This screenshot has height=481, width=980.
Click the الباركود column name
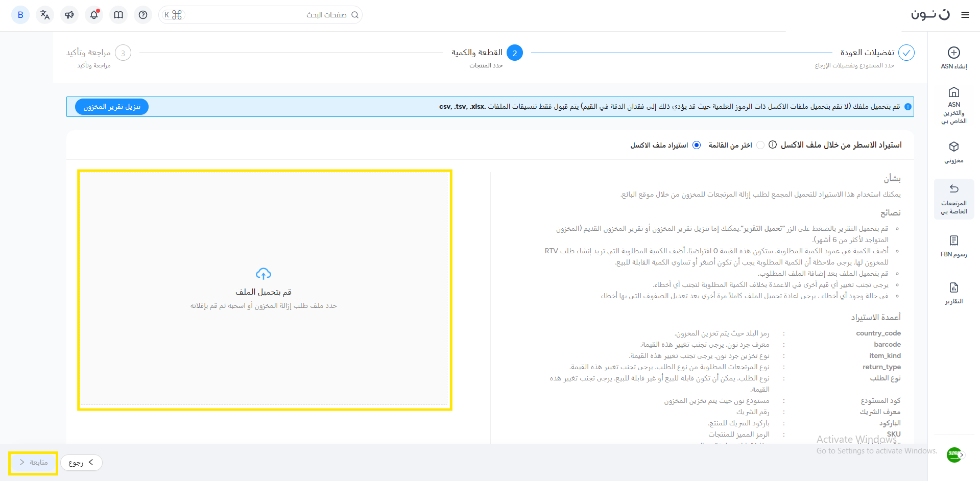890,423
